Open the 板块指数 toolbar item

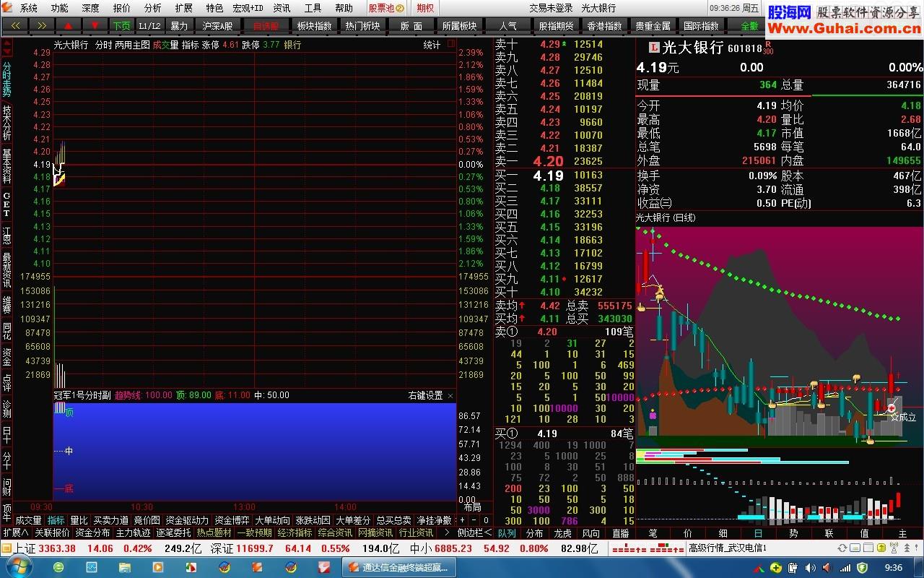point(315,25)
